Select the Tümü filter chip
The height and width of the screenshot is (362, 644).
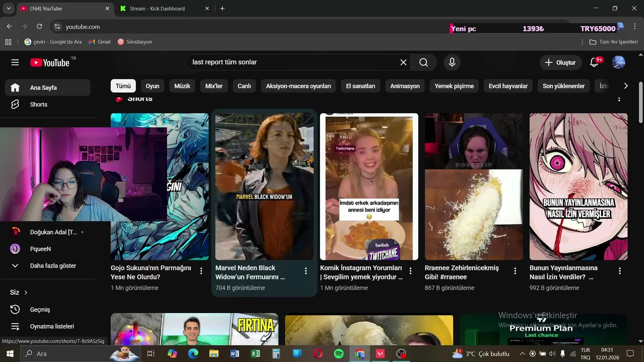point(123,86)
